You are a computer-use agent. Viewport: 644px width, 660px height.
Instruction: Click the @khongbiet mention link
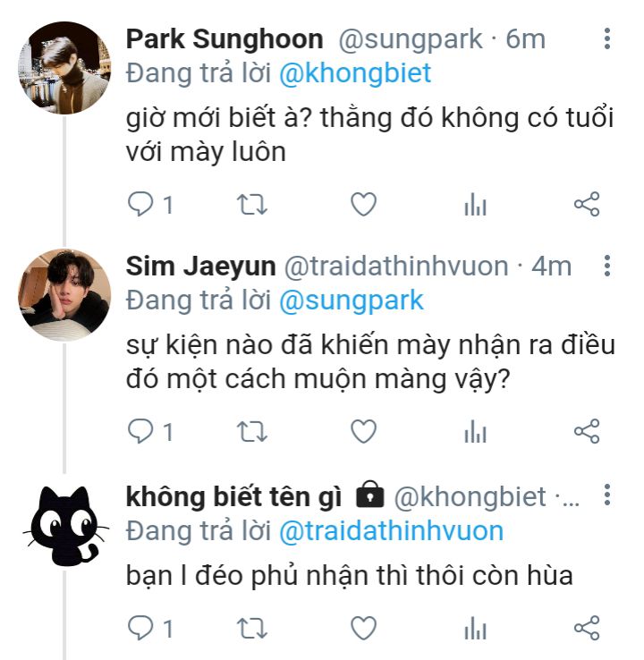tap(355, 73)
